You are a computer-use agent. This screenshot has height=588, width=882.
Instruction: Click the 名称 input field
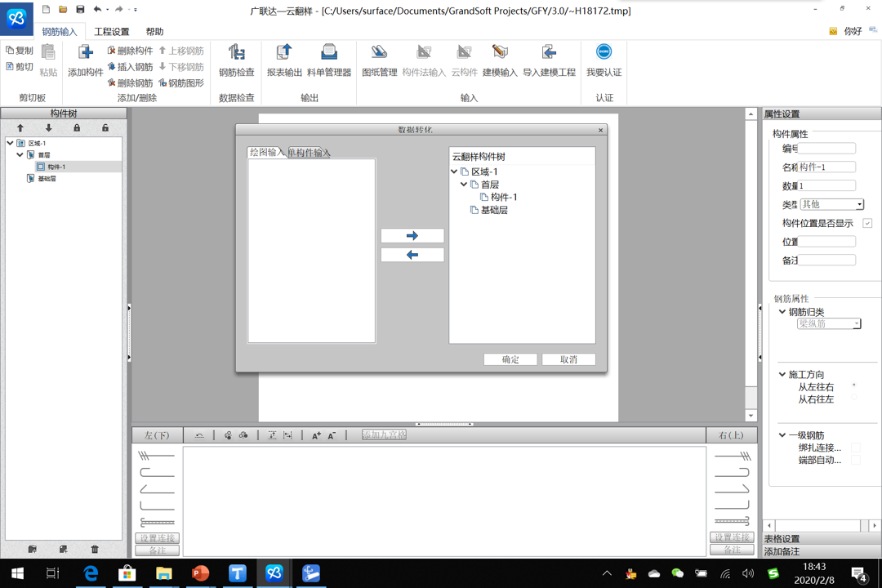(826, 167)
